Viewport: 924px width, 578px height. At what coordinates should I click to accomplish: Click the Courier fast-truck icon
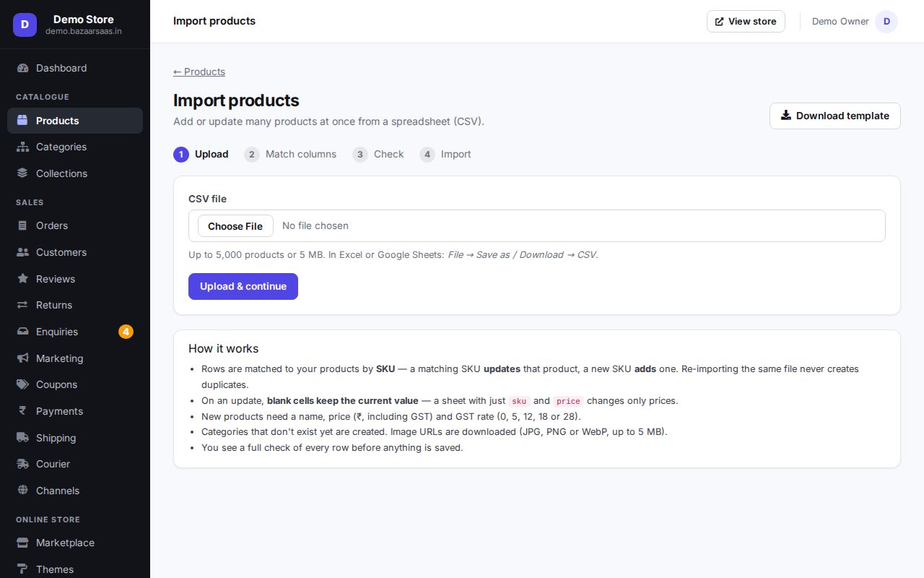[x=22, y=464]
